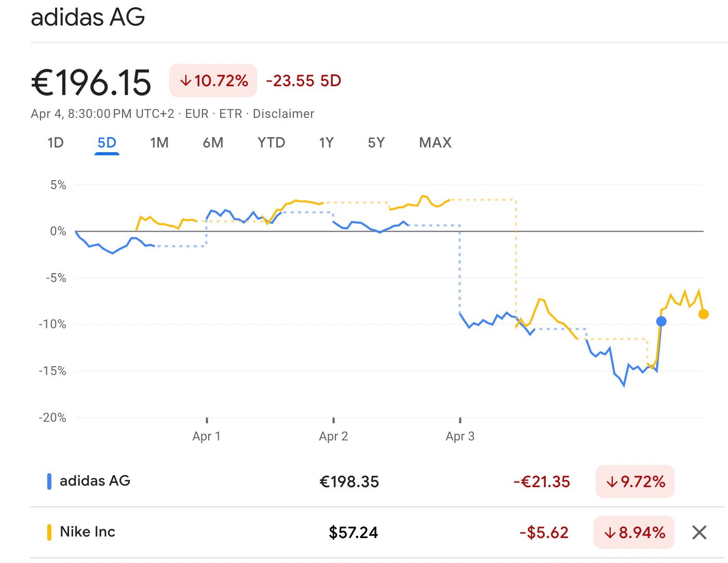Switch chart to the 1M range

tap(159, 143)
